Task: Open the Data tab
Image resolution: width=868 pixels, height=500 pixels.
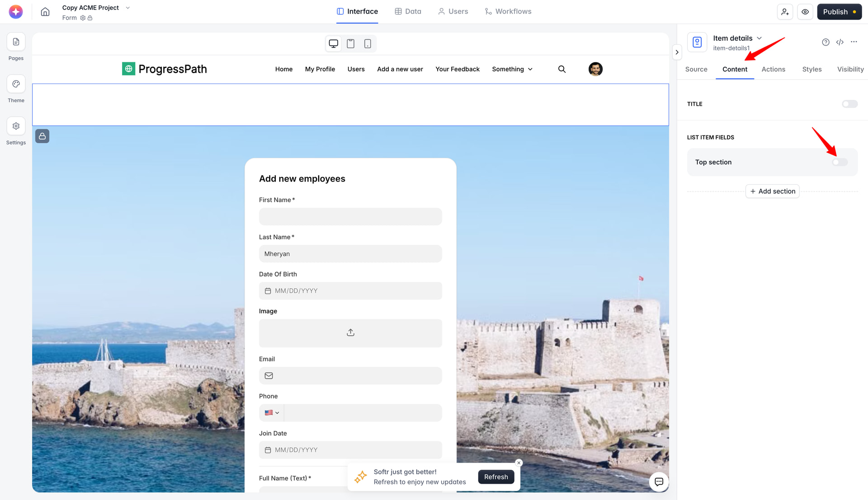Action: click(x=408, y=12)
